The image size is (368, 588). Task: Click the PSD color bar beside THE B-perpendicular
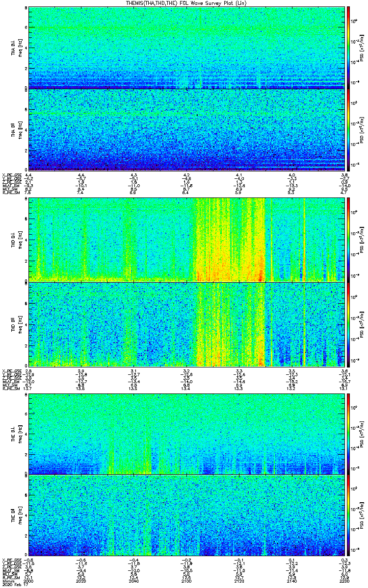click(349, 434)
